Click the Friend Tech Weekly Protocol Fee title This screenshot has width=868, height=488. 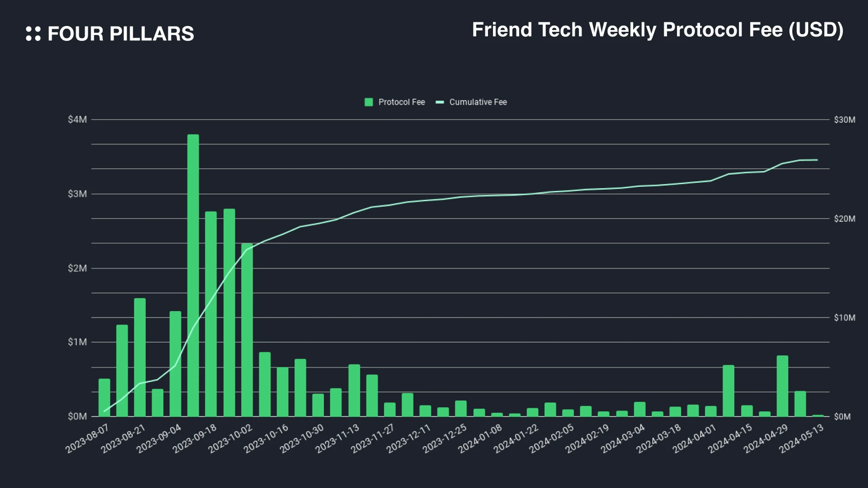tap(657, 30)
